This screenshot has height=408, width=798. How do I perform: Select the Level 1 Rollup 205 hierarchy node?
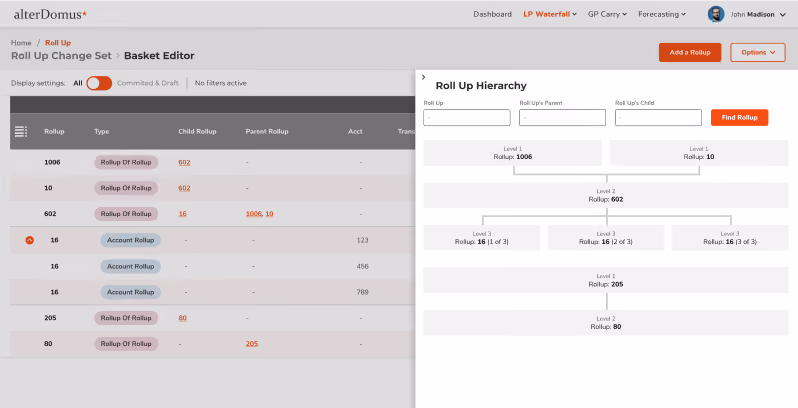tap(606, 280)
